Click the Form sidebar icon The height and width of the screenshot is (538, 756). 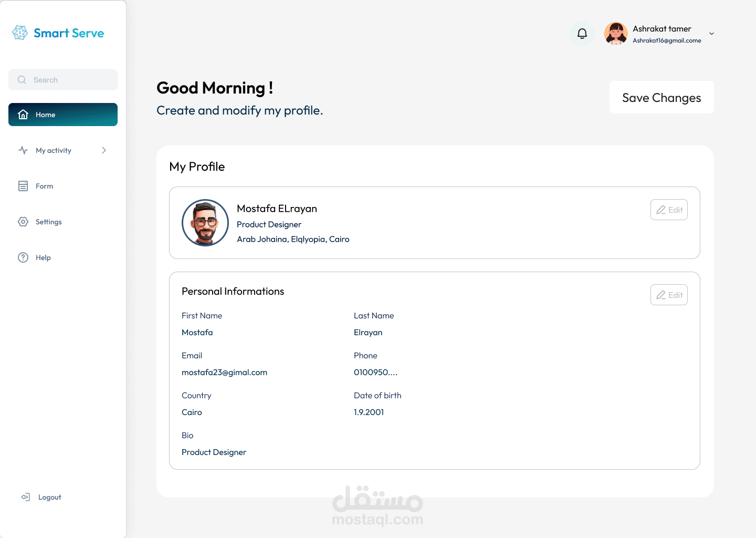(x=23, y=186)
